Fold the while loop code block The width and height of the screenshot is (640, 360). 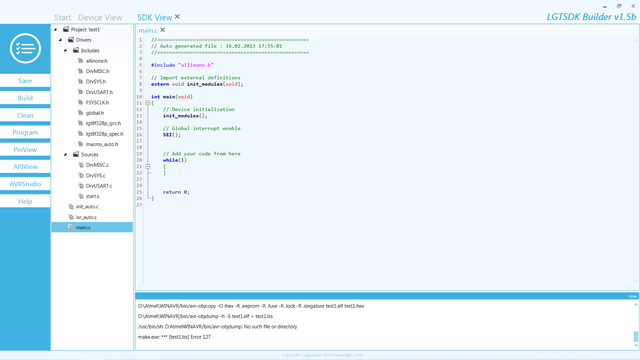[148, 167]
